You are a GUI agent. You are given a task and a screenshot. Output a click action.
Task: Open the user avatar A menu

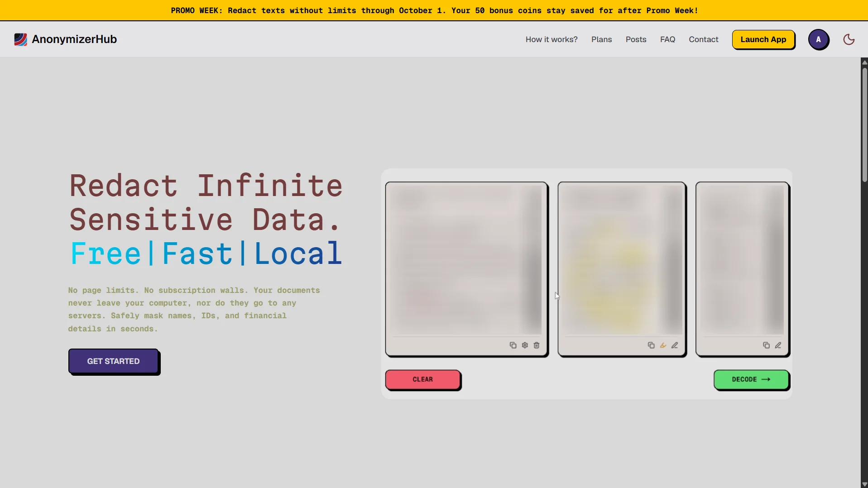point(818,39)
